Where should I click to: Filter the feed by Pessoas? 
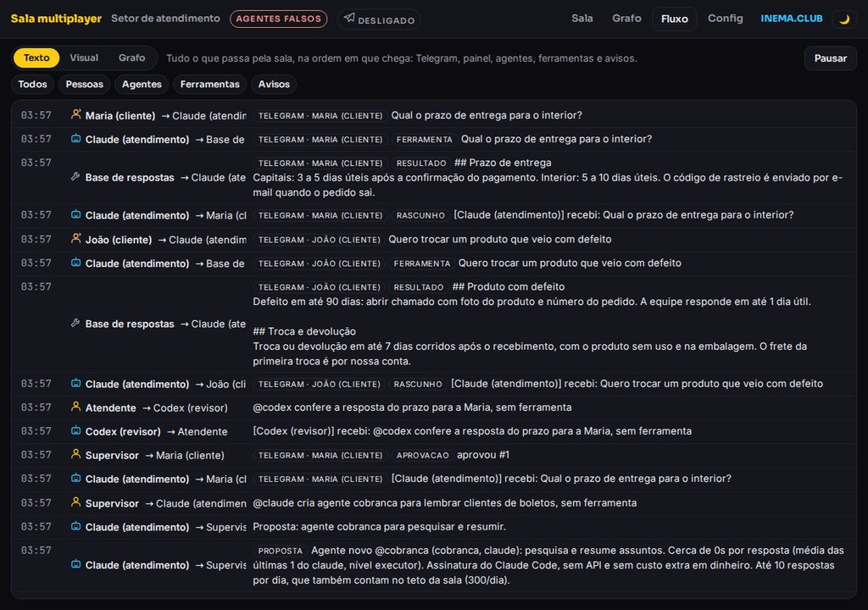pyautogui.click(x=84, y=84)
